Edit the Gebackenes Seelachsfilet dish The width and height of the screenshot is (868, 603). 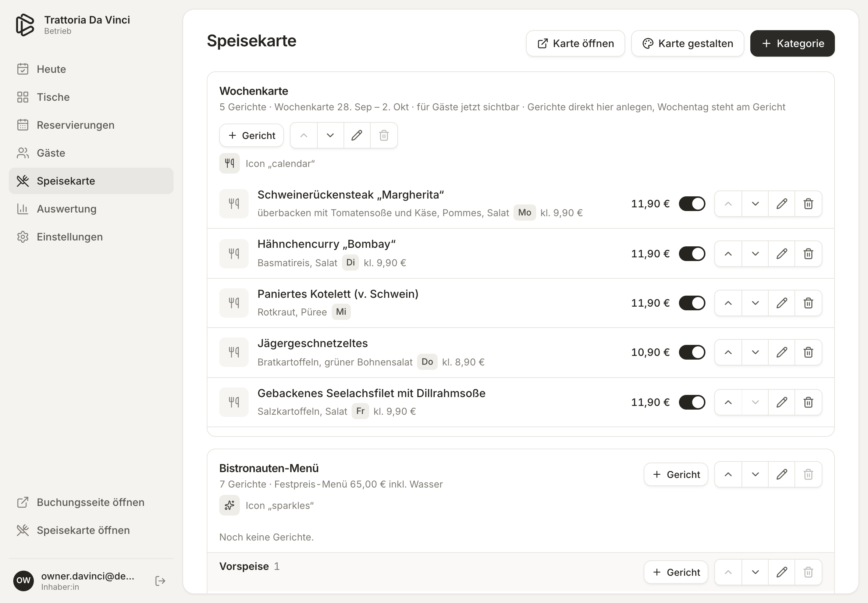point(782,402)
